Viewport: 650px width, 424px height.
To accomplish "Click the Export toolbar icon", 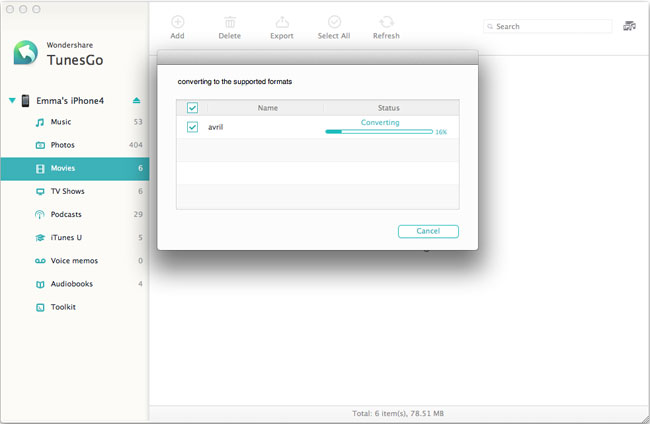I will point(282,22).
